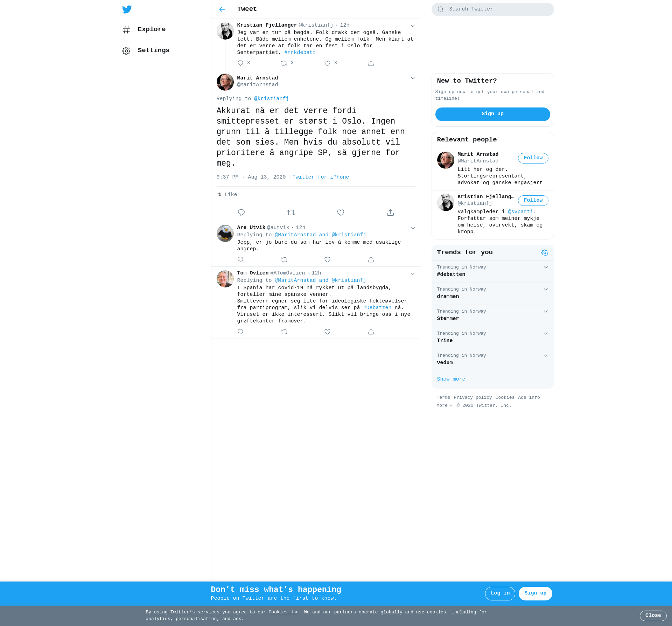
Task: Like Tom Ovlien's reply
Action: pos(327,332)
